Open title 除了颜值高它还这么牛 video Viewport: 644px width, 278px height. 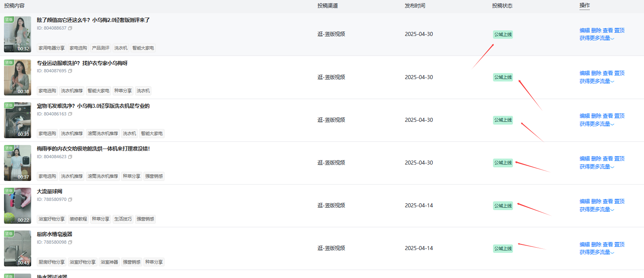coord(93,20)
